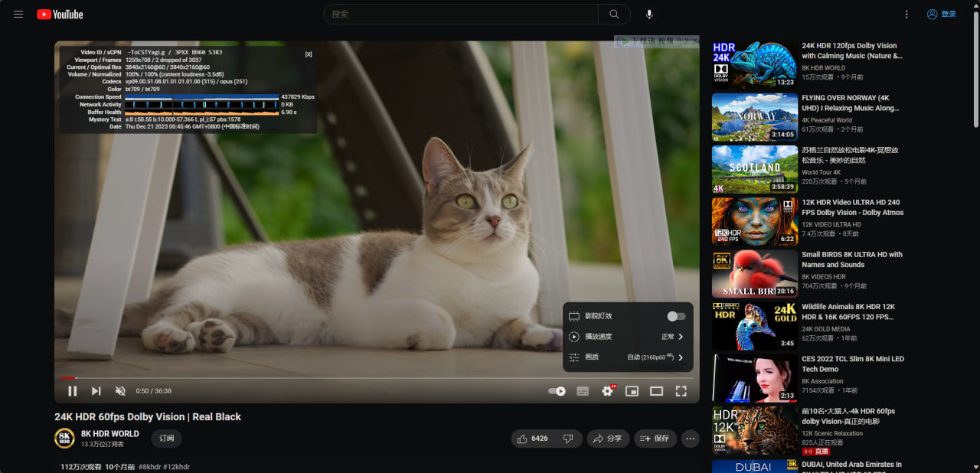Pause the video with the pause button
Viewport: 980px width, 473px height.
point(72,391)
